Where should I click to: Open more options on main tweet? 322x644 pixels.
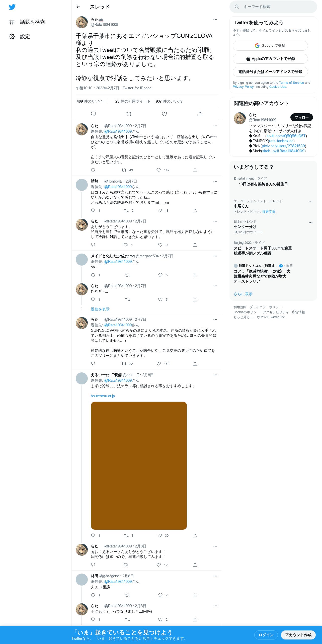(x=215, y=20)
